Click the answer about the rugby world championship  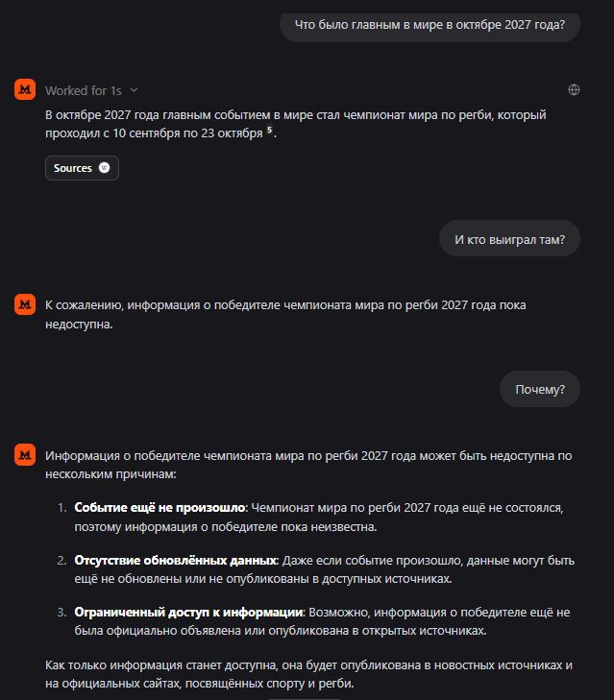(x=295, y=124)
